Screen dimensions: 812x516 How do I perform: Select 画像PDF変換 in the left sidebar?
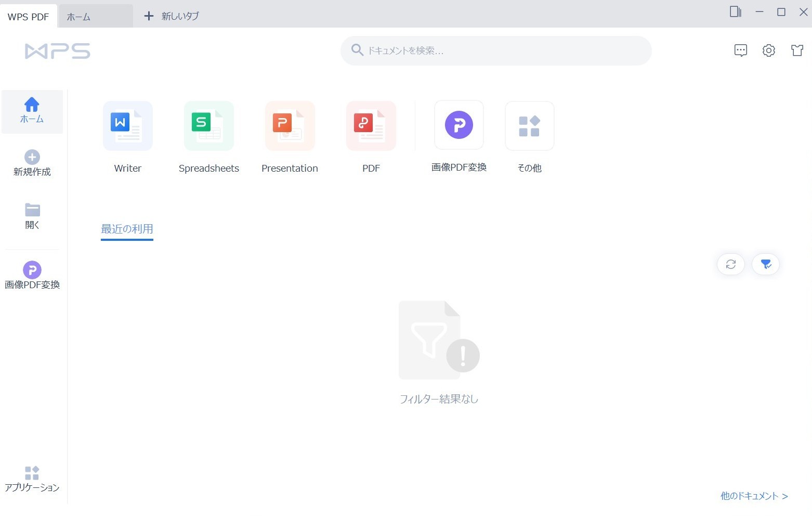coord(32,275)
